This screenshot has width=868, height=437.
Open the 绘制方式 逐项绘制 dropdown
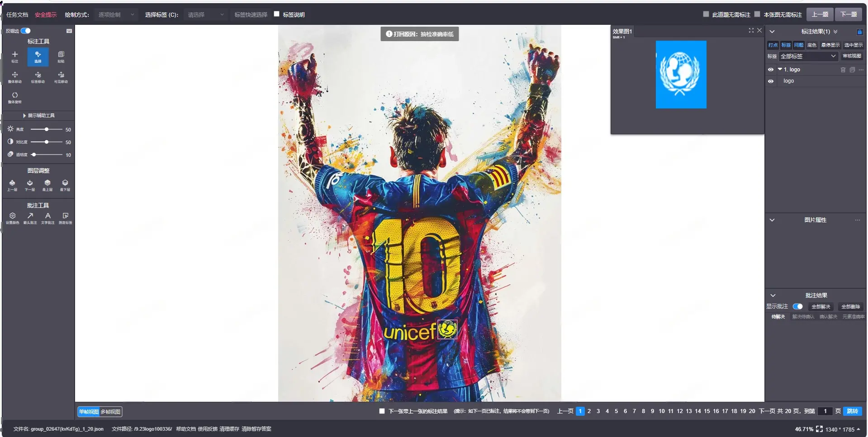[x=116, y=15]
